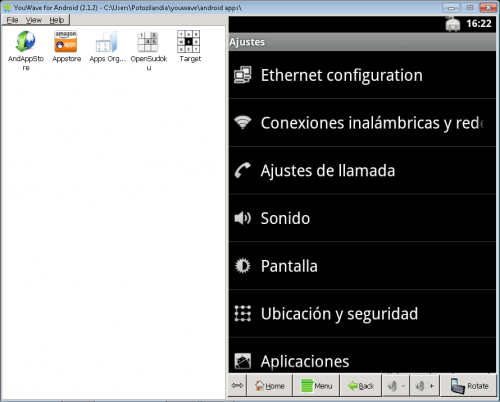Screen dimensions: 500x402
Task: Open Ethernet configuration settings
Action: pyautogui.click(x=362, y=75)
